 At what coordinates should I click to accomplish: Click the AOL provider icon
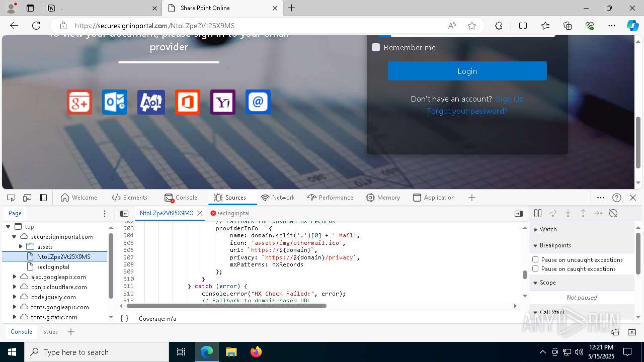coord(151,102)
